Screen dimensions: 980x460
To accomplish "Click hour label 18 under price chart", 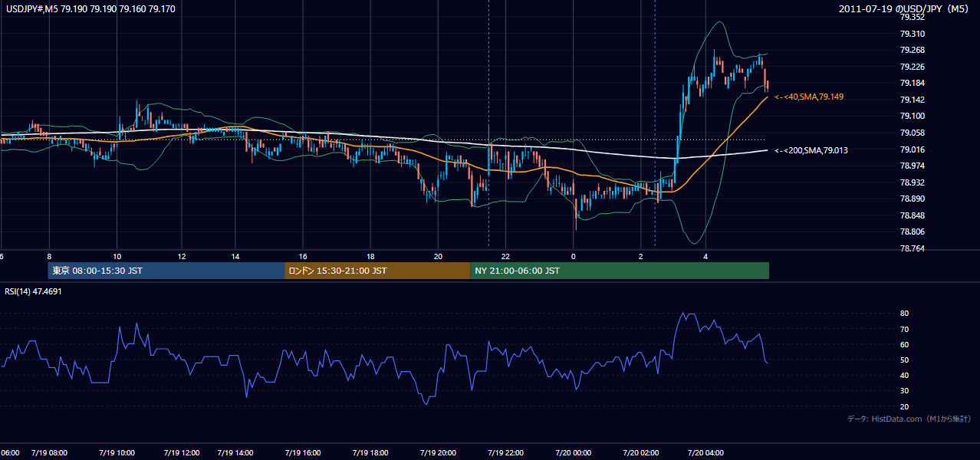I will [370, 256].
